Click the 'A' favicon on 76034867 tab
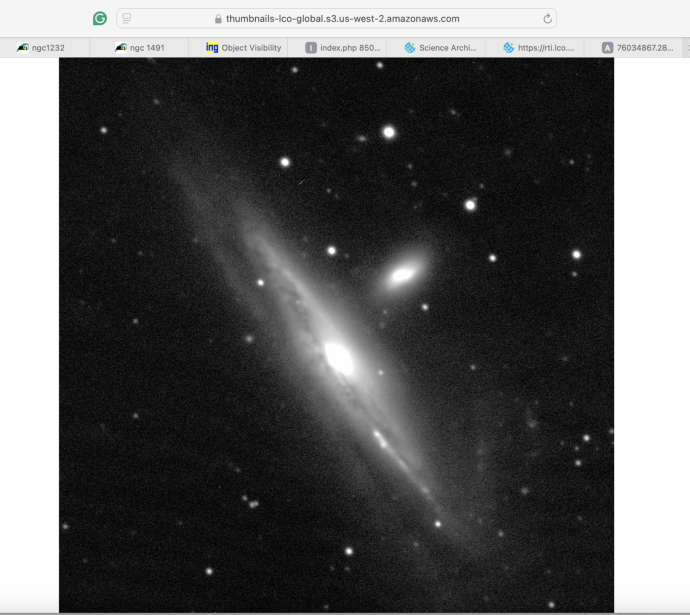This screenshot has height=615, width=690. click(x=607, y=48)
